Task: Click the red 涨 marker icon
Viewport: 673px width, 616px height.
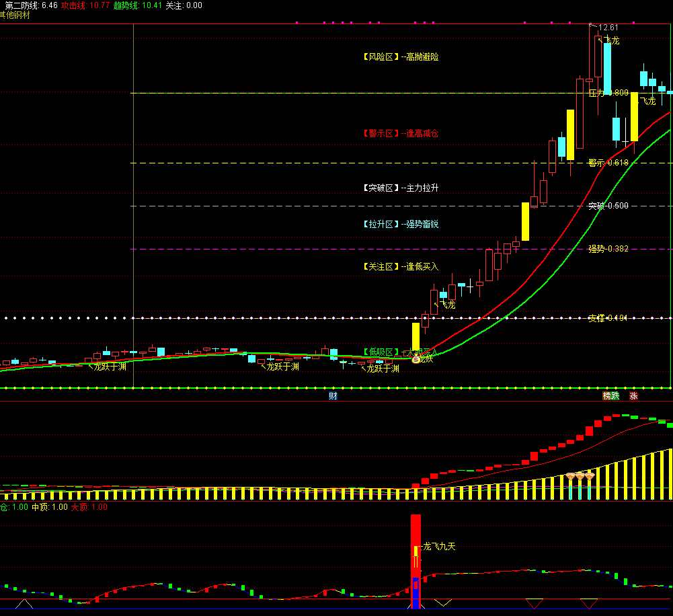Action: (633, 395)
